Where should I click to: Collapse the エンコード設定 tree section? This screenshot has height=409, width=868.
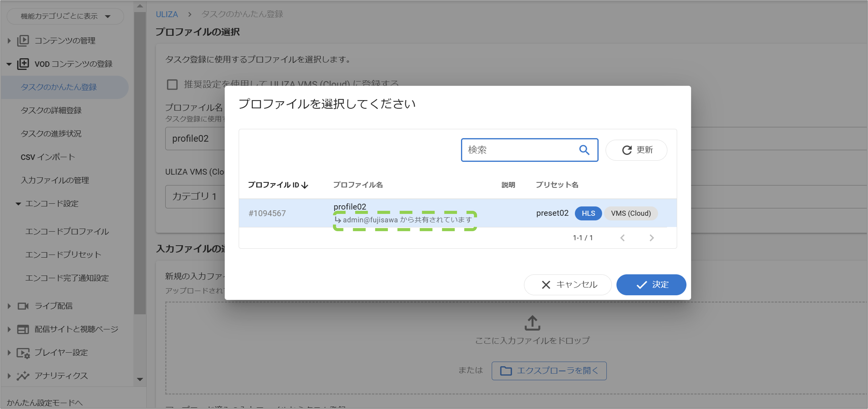click(x=18, y=204)
